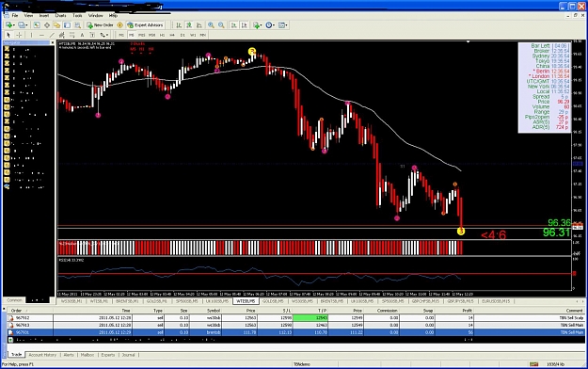Viewport: 588px width, 369px height.
Task: Select the cursor arrow tool
Action: point(8,35)
